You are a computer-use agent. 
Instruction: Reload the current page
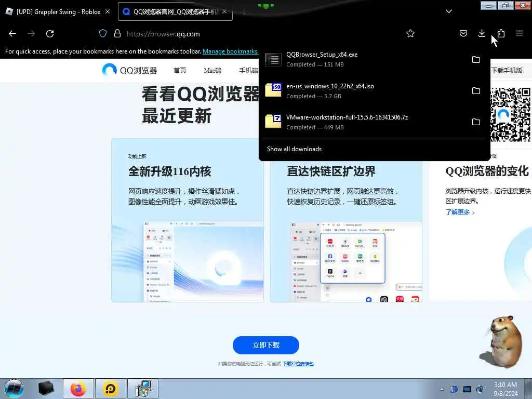[50, 34]
